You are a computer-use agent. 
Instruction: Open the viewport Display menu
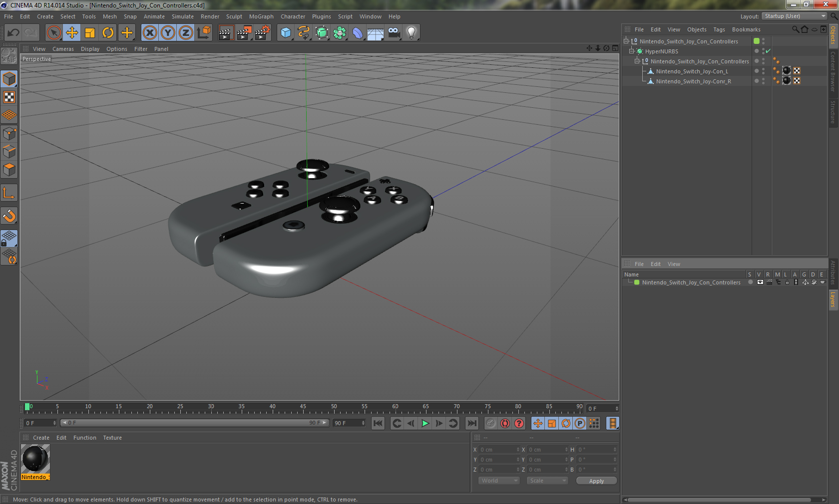point(90,49)
